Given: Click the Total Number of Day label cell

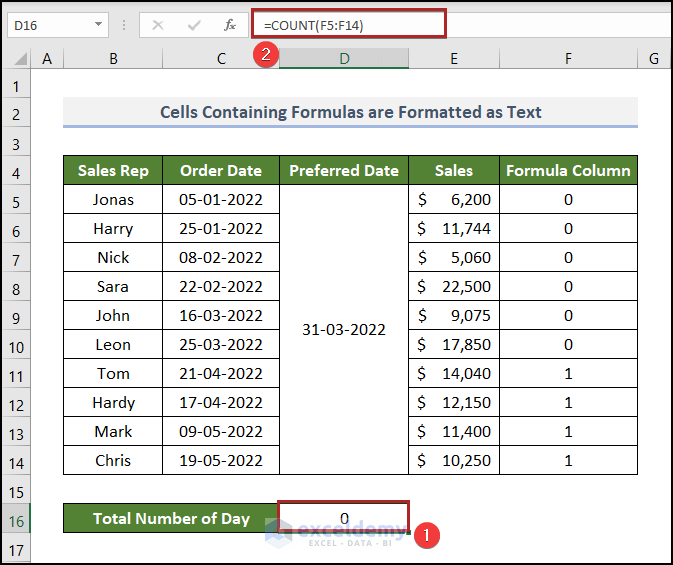Looking at the screenshot, I should click(x=171, y=518).
